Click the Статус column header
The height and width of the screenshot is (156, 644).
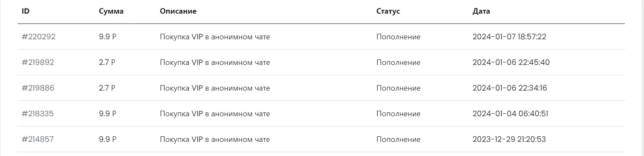pyautogui.click(x=388, y=12)
